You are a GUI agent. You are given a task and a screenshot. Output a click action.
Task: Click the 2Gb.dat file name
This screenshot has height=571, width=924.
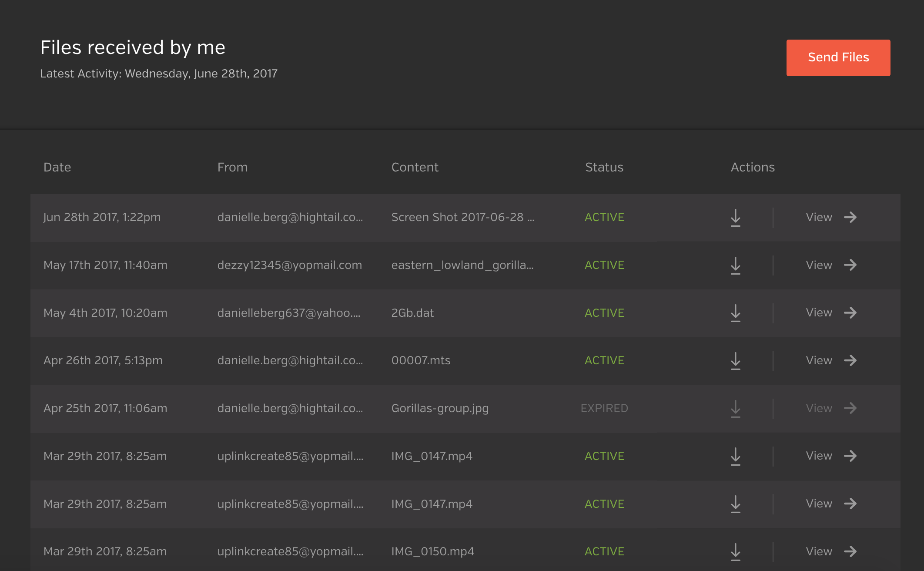click(x=412, y=313)
